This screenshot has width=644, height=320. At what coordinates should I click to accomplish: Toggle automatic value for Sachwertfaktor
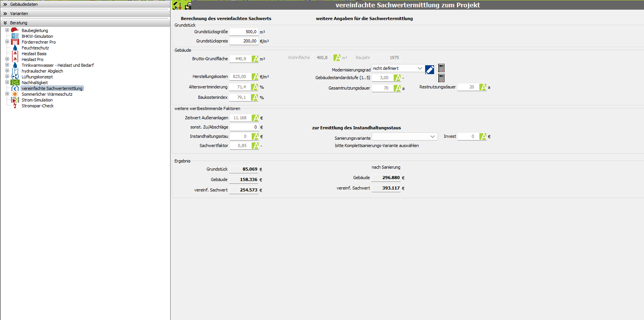pos(255,146)
